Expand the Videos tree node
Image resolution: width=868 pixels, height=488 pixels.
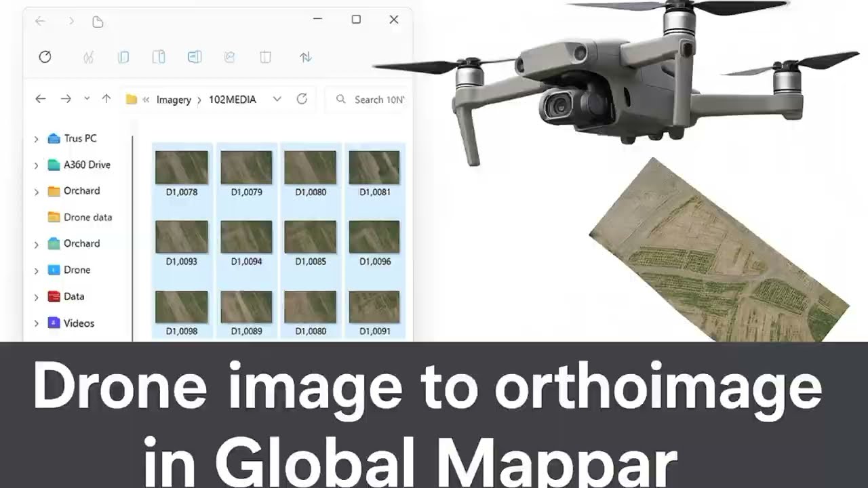pos(37,323)
